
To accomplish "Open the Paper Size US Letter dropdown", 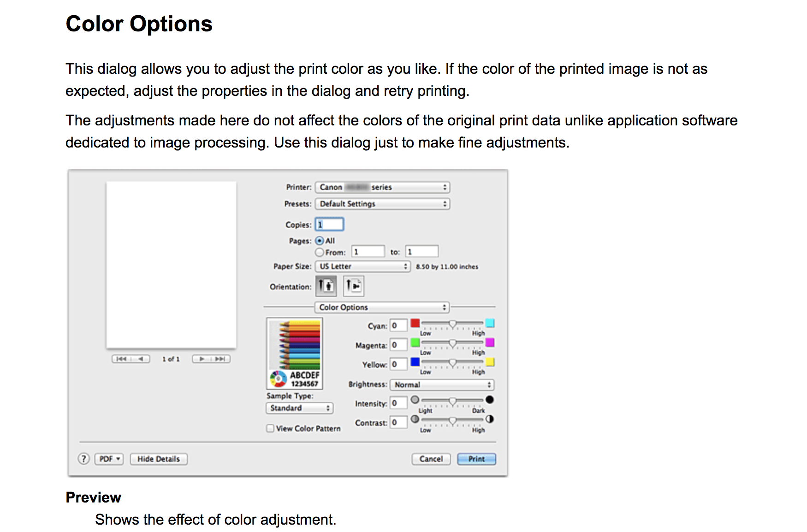I will [362, 266].
